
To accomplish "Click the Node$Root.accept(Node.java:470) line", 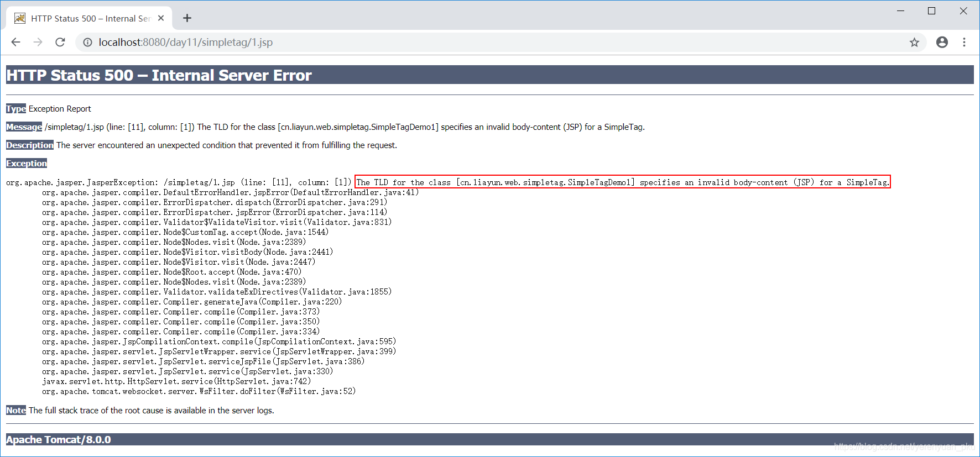I will [x=171, y=272].
